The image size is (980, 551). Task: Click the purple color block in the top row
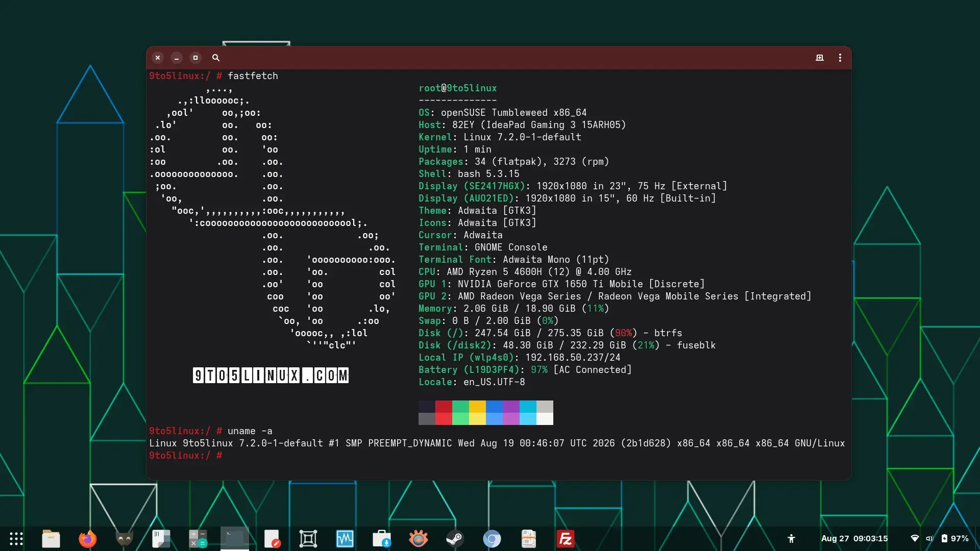pyautogui.click(x=511, y=407)
